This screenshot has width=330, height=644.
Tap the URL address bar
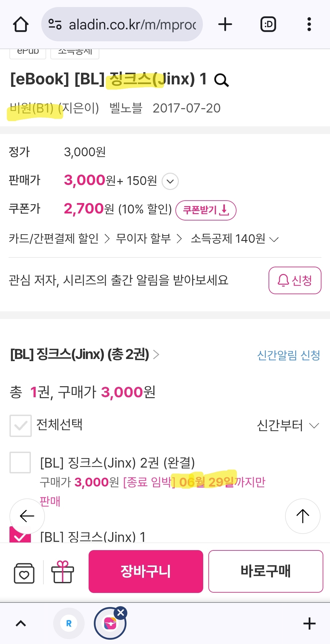click(x=122, y=24)
